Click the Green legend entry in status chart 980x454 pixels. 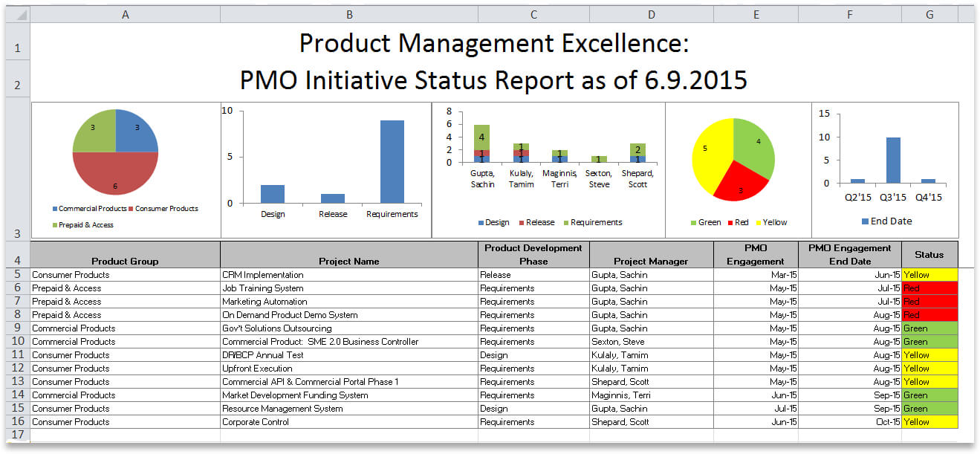pos(704,222)
